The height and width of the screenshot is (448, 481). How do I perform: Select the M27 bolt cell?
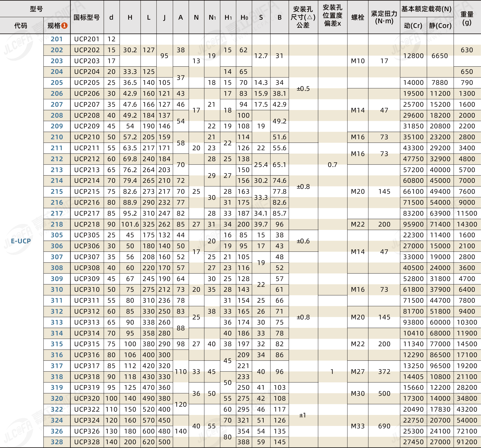tap(358, 371)
